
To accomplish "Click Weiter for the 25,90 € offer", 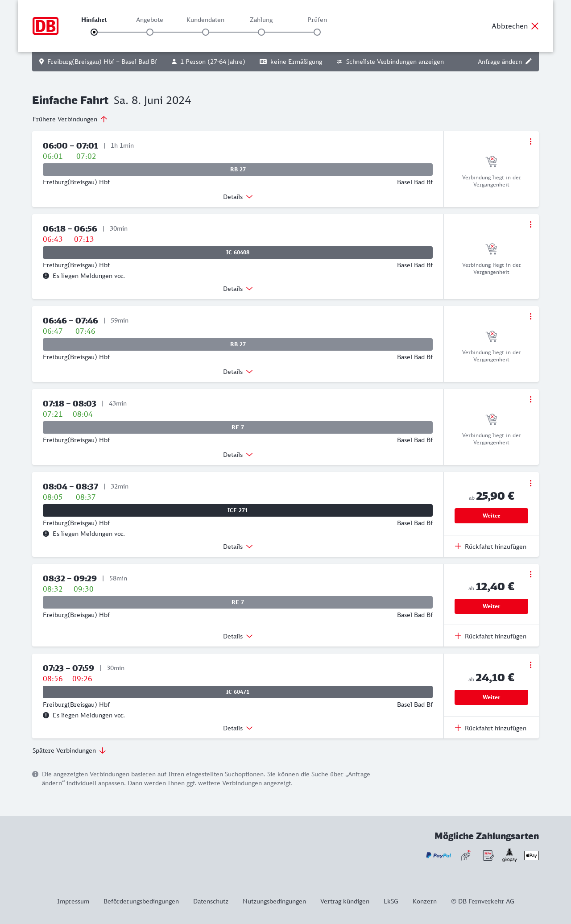I will 491,516.
